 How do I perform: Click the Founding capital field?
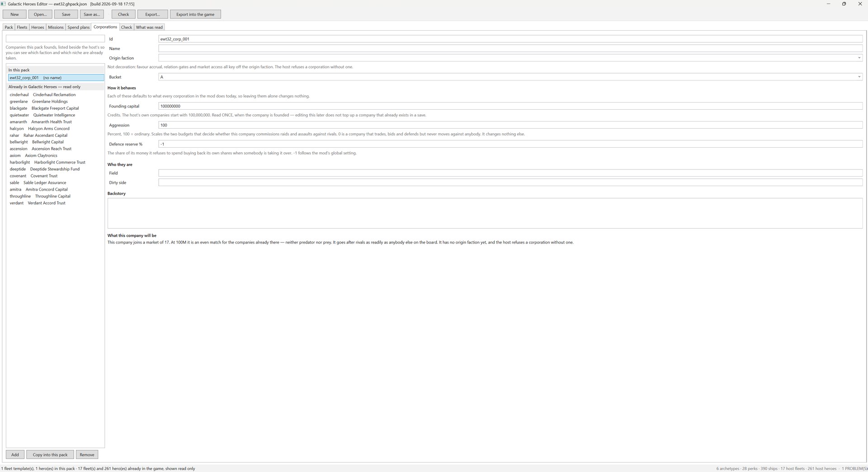tap(510, 106)
